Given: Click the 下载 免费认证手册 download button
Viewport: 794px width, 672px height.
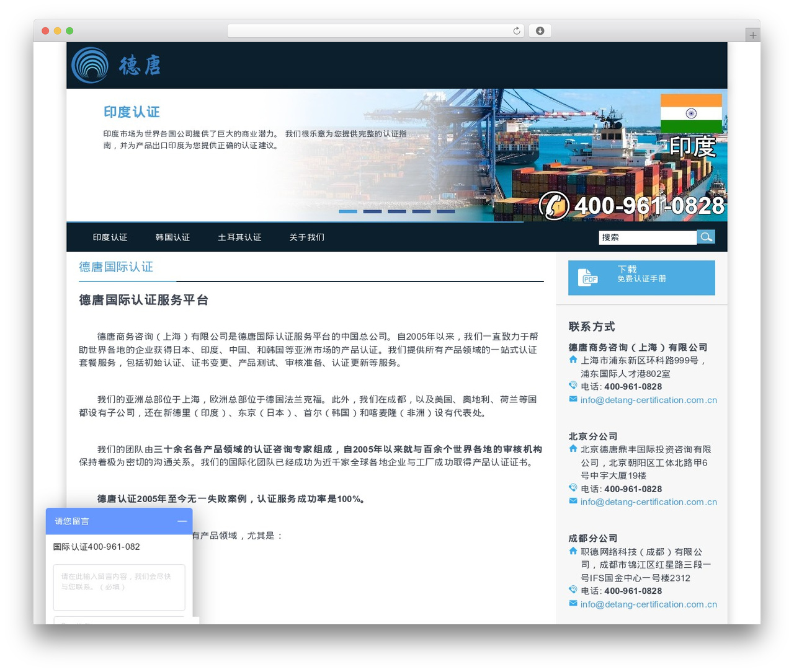Looking at the screenshot, I should [x=641, y=278].
